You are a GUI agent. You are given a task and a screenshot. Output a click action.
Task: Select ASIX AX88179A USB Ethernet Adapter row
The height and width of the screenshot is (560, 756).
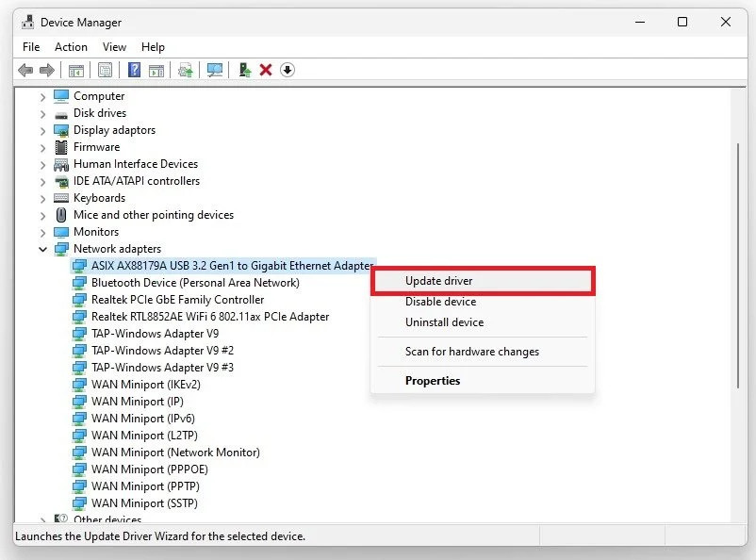point(223,266)
